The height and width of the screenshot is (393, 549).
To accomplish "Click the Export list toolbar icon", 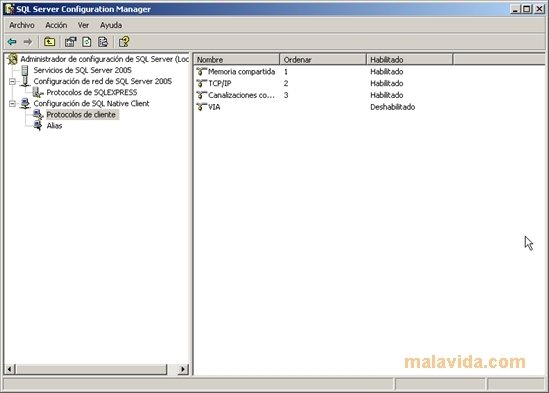I will (x=103, y=42).
